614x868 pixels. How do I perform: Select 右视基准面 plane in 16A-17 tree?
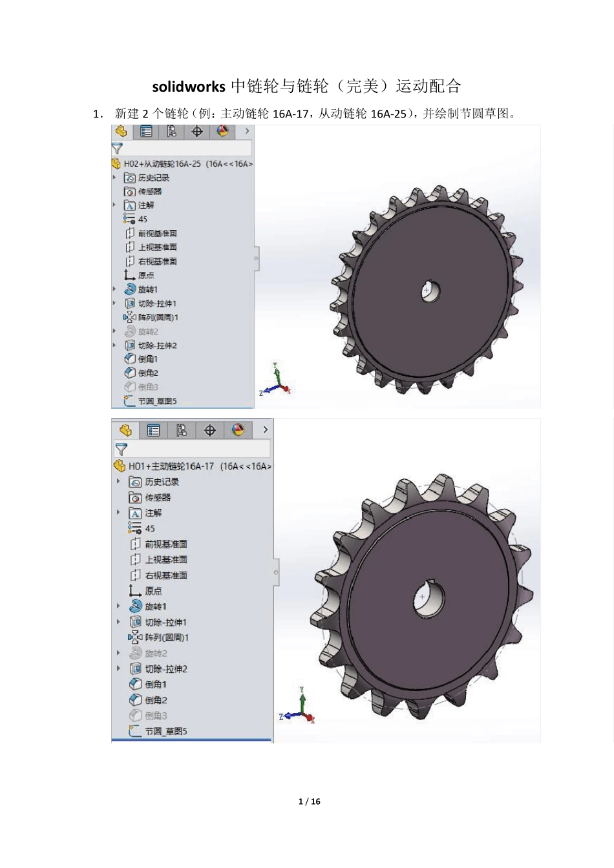(x=158, y=575)
